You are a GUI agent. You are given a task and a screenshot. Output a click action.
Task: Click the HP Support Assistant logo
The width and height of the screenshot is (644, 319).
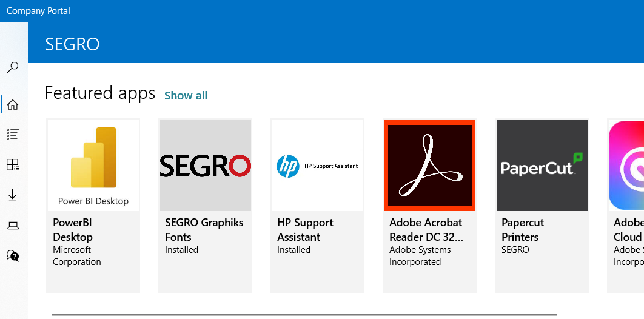click(x=317, y=165)
